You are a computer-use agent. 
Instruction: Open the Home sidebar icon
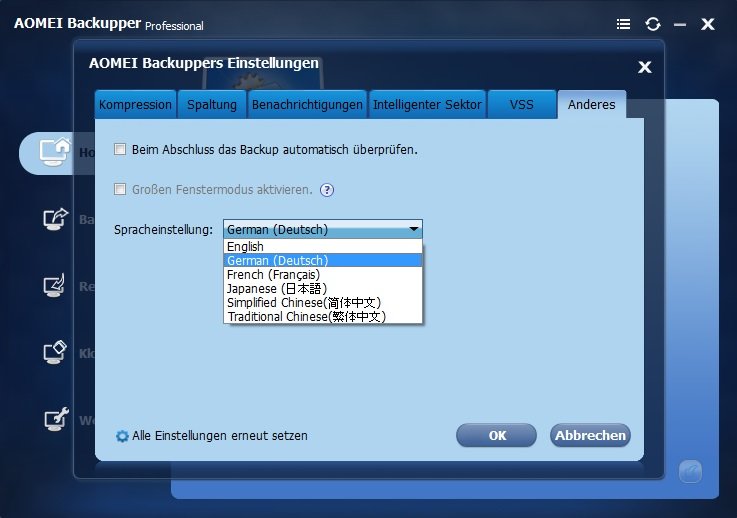pos(54,152)
